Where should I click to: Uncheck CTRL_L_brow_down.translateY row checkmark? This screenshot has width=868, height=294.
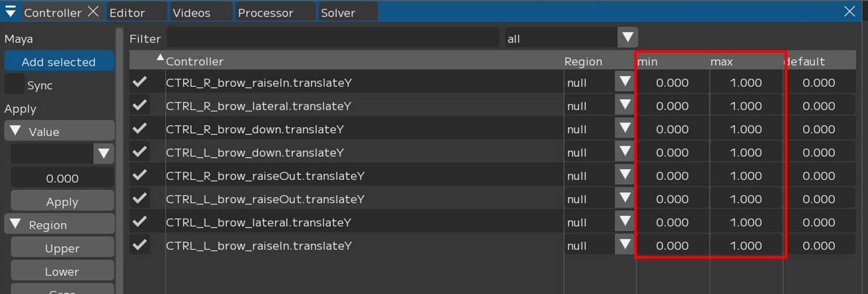click(x=140, y=152)
